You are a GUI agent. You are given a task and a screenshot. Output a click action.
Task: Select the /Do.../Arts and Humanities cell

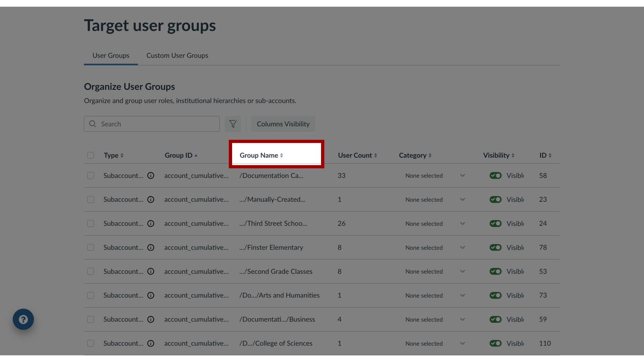pyautogui.click(x=279, y=295)
